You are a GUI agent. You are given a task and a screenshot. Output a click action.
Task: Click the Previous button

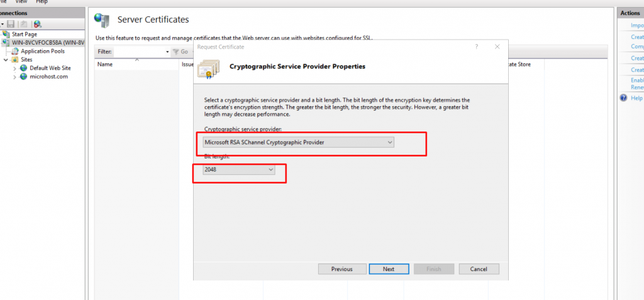342,269
